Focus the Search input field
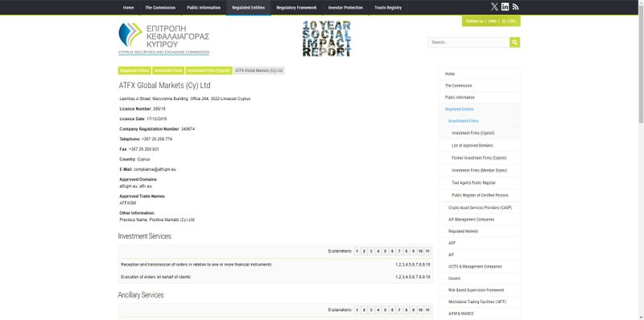The image size is (644, 320). pos(469,43)
